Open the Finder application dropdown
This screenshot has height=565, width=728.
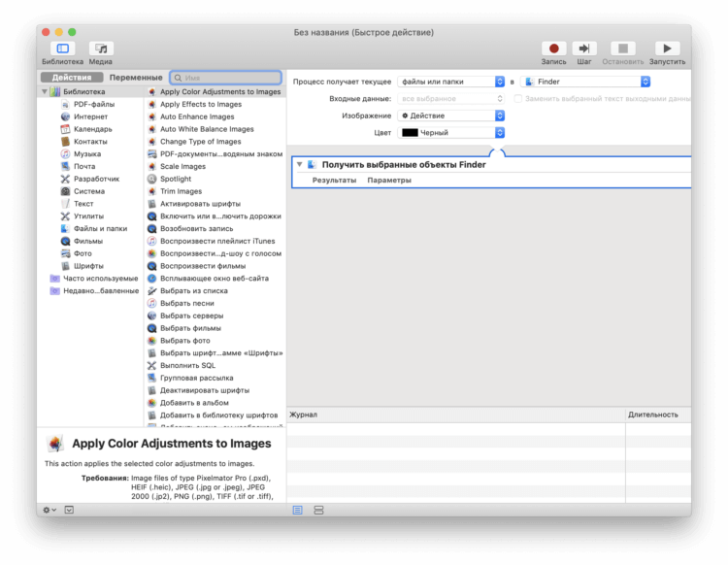pos(585,82)
